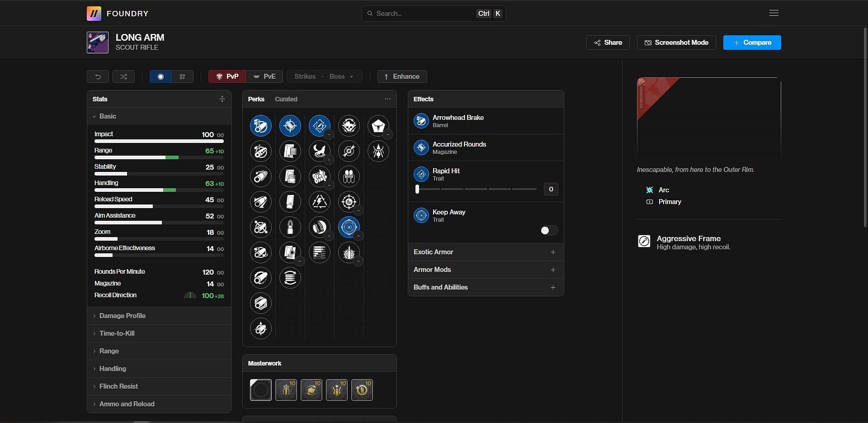The image size is (868, 423).
Task: Pick the skull with lightning trait perk
Action: pos(349,126)
